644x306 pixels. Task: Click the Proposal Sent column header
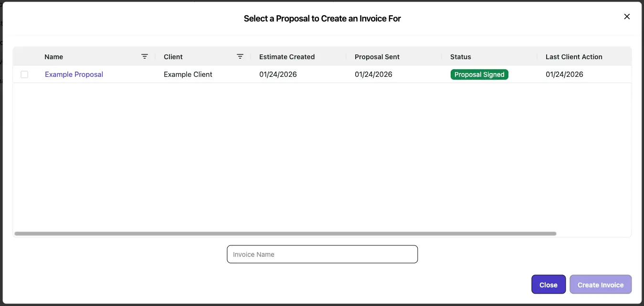377,56
